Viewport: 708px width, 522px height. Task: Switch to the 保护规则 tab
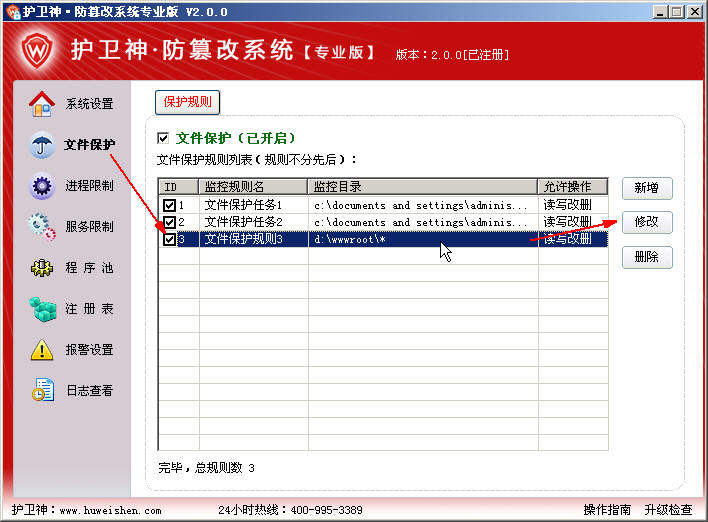[187, 102]
